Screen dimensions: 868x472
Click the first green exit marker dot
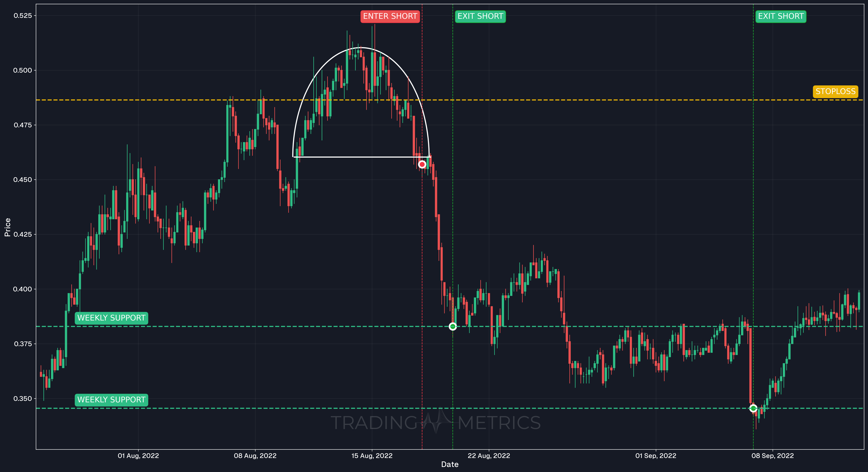453,326
